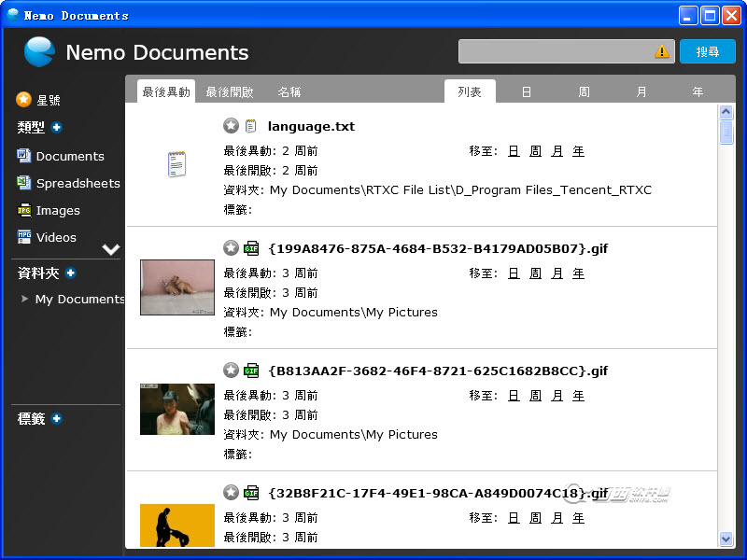Open the woman scene gif thumbnail

pyautogui.click(x=177, y=409)
